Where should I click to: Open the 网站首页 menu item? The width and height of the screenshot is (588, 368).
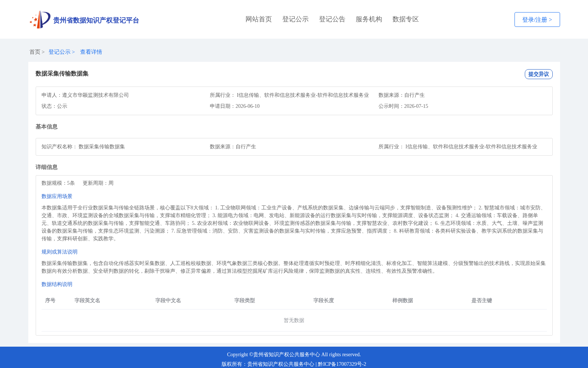pyautogui.click(x=259, y=19)
